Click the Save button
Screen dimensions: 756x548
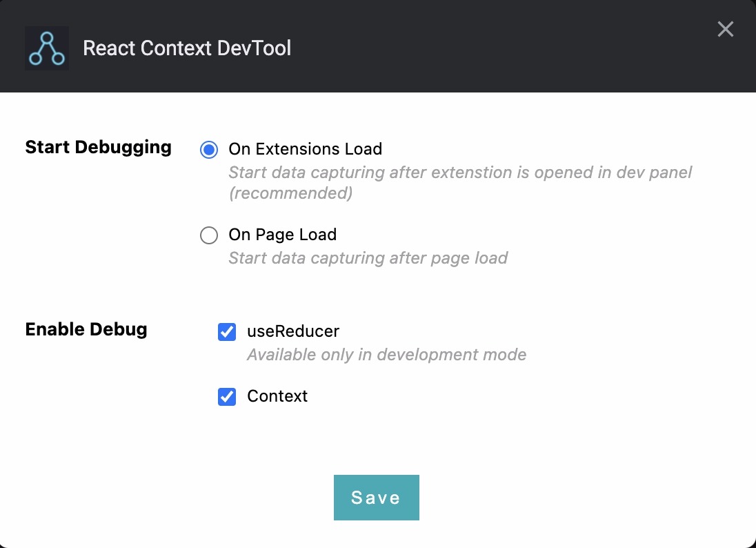[376, 498]
